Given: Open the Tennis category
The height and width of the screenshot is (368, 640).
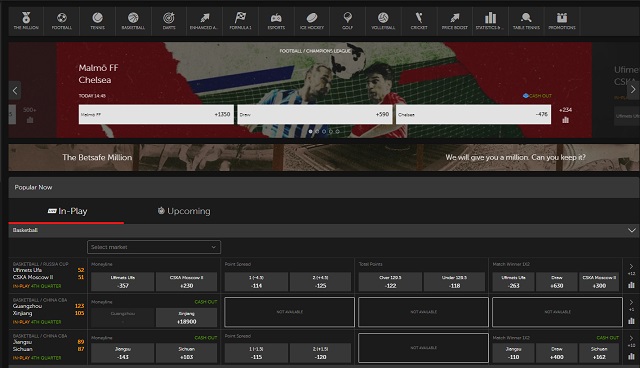Looking at the screenshot, I should [98, 21].
